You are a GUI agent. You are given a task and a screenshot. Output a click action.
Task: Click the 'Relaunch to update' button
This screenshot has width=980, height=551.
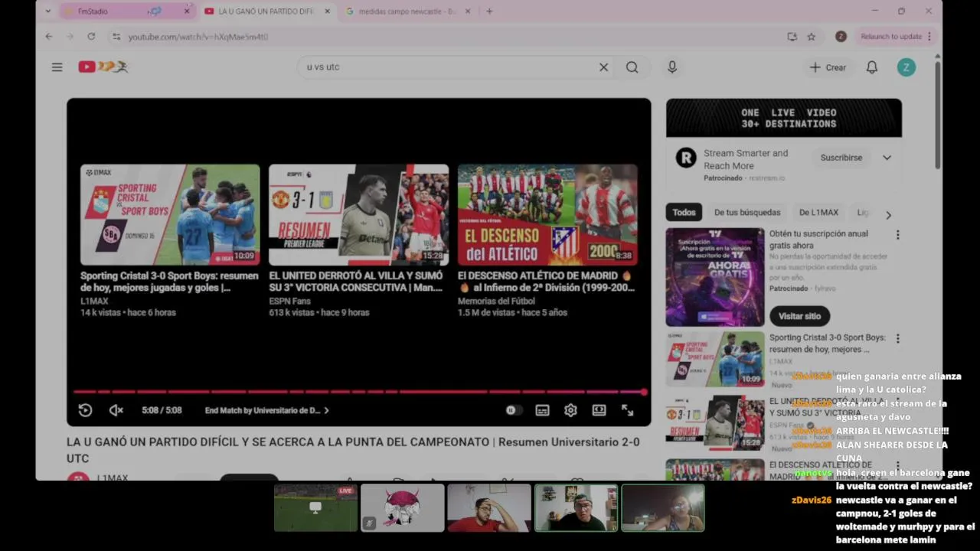pyautogui.click(x=896, y=37)
